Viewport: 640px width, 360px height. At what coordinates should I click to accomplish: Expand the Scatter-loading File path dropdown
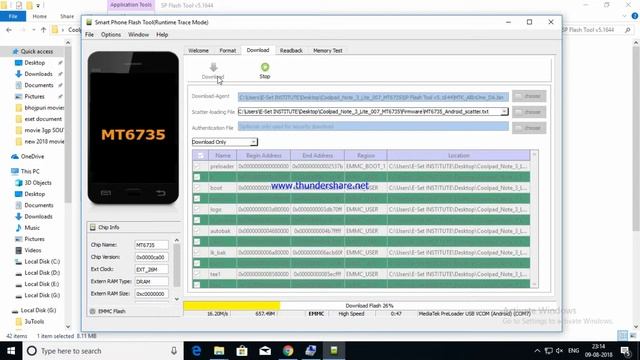click(504, 111)
